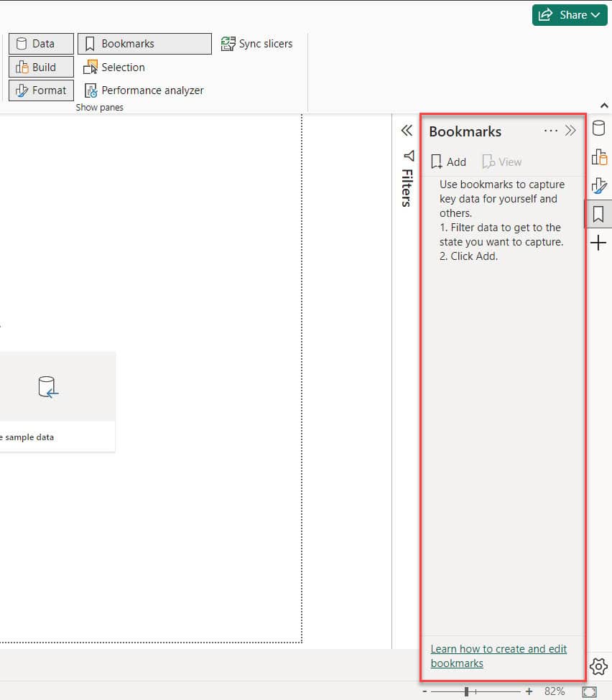This screenshot has height=700, width=612.
Task: Click the View bookmarks button
Action: 501,162
